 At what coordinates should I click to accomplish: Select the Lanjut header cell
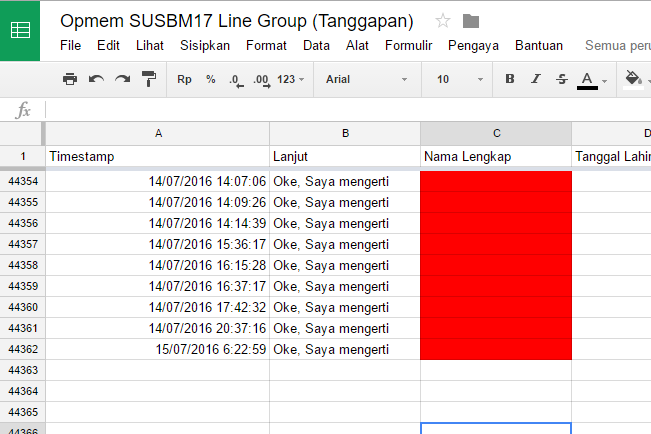click(345, 157)
